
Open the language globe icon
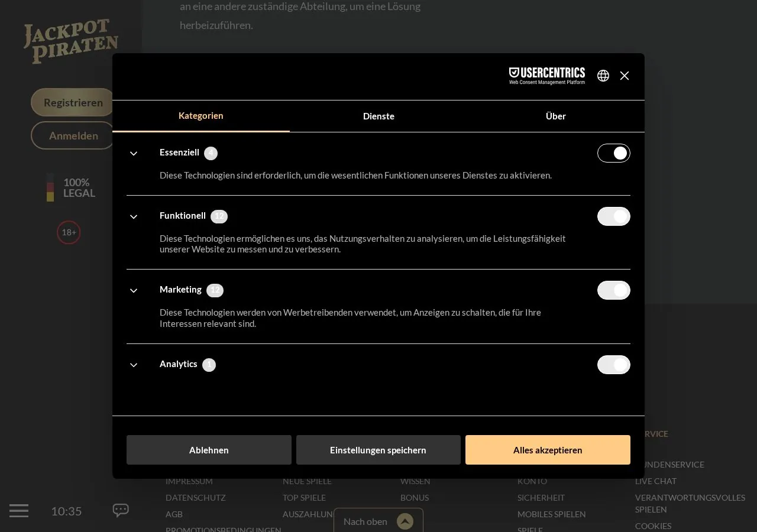pos(603,76)
